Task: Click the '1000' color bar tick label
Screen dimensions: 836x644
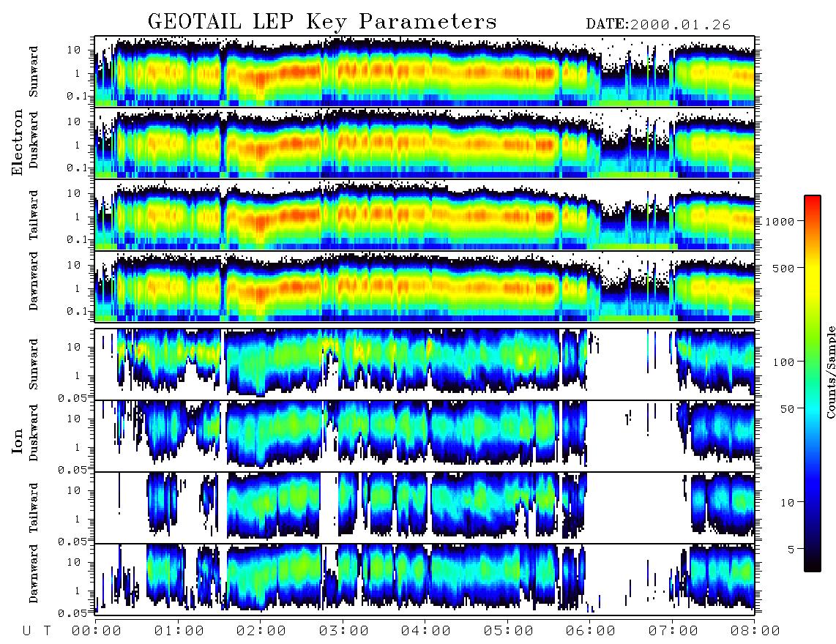Action: 780,222
